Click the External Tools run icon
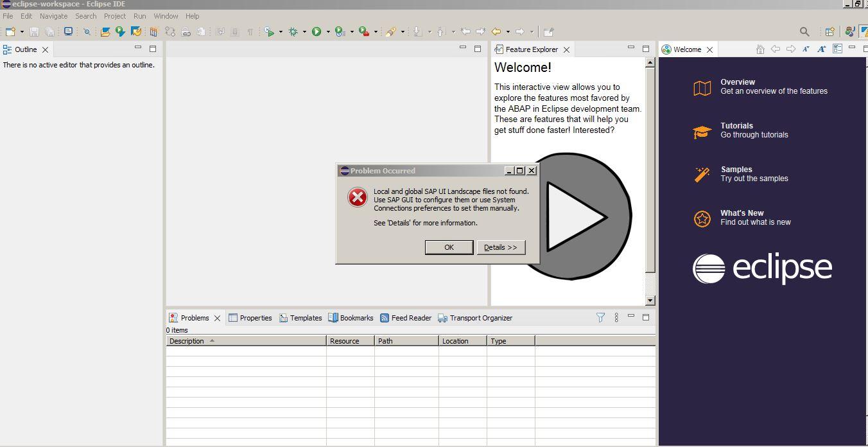 [x=363, y=31]
